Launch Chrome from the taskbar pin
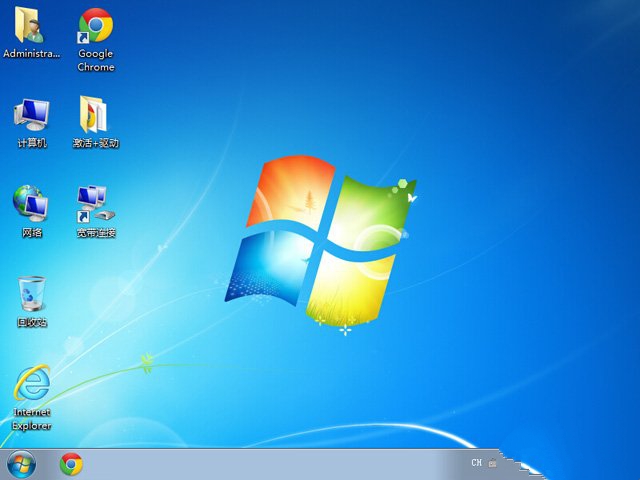 click(71, 463)
